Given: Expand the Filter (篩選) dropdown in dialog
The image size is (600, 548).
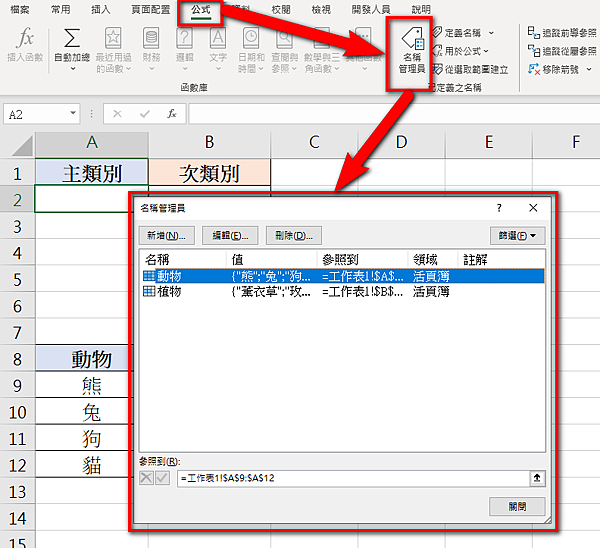Looking at the screenshot, I should (517, 236).
